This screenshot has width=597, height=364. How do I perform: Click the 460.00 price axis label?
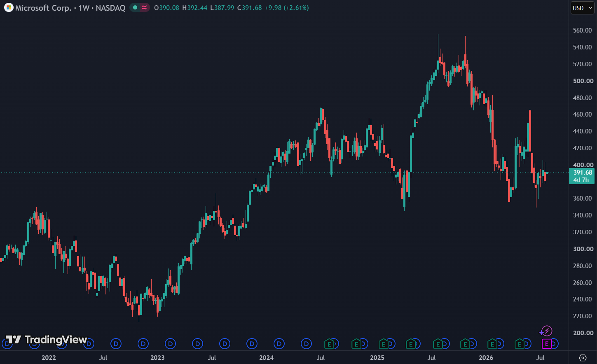point(583,114)
